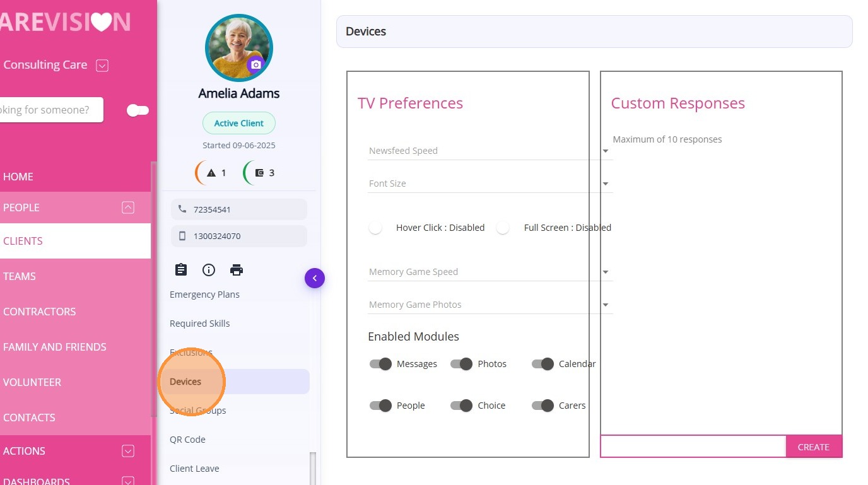Viewport: 868px width, 485px height.
Task: Click the 'Maximum of 10 responses' text
Action: click(x=667, y=139)
